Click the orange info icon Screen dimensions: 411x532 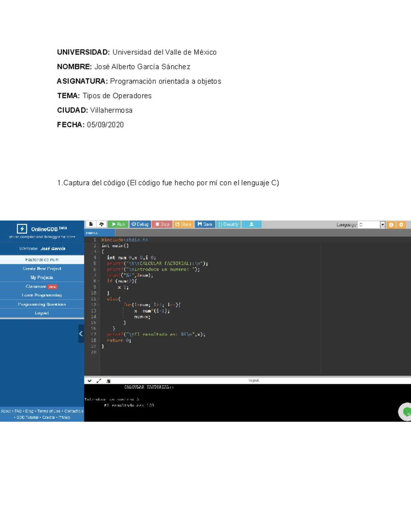tap(391, 225)
